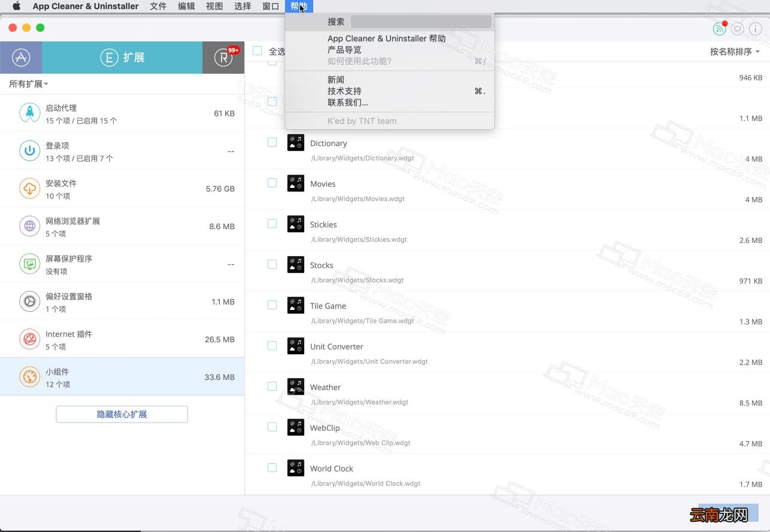Screen dimensions: 770x532
Task: Select the Login Items power icon
Action: (29, 151)
